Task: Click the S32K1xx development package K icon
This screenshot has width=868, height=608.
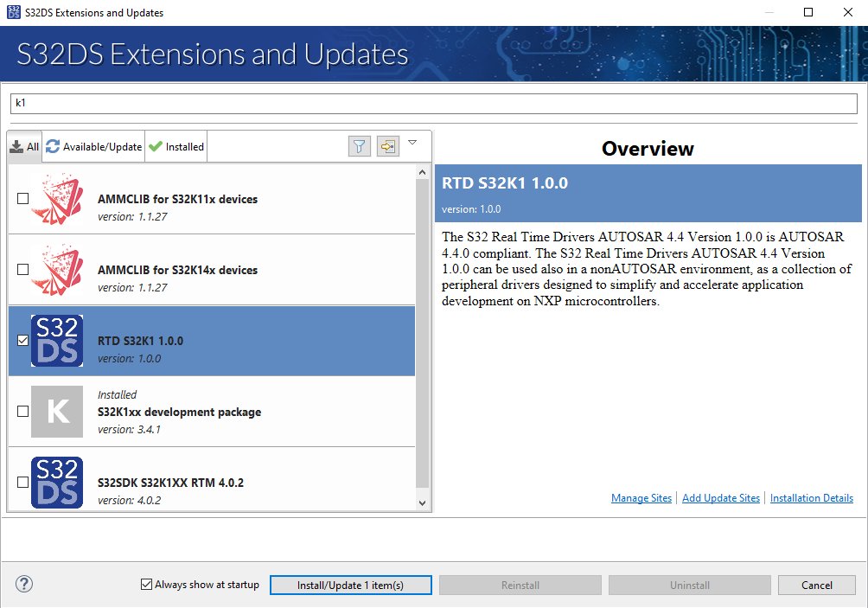Action: 57,412
